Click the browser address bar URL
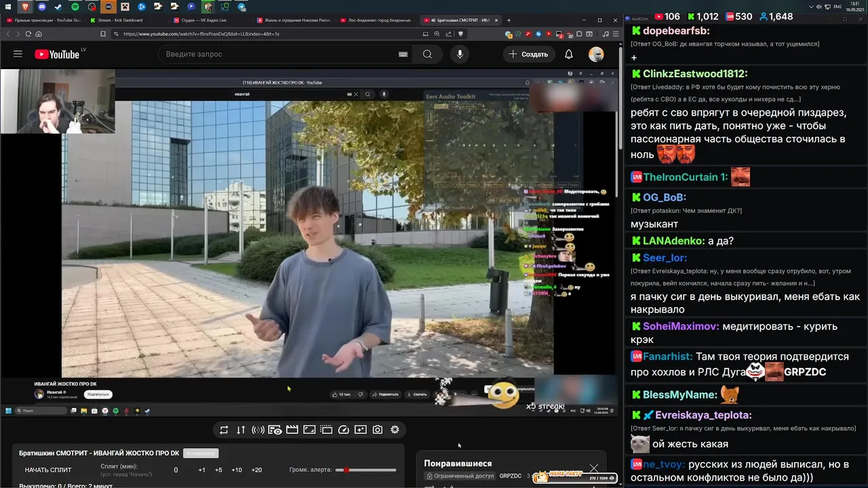This screenshot has width=868, height=488. click(x=201, y=34)
